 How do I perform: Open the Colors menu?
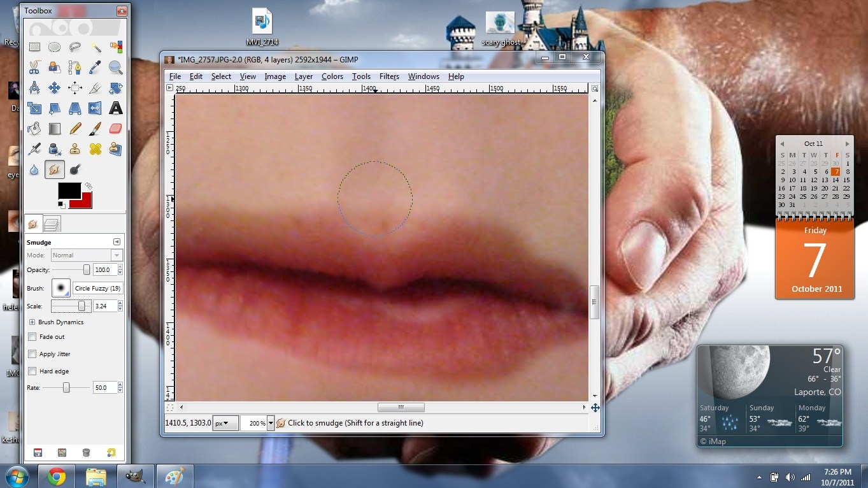(332, 76)
